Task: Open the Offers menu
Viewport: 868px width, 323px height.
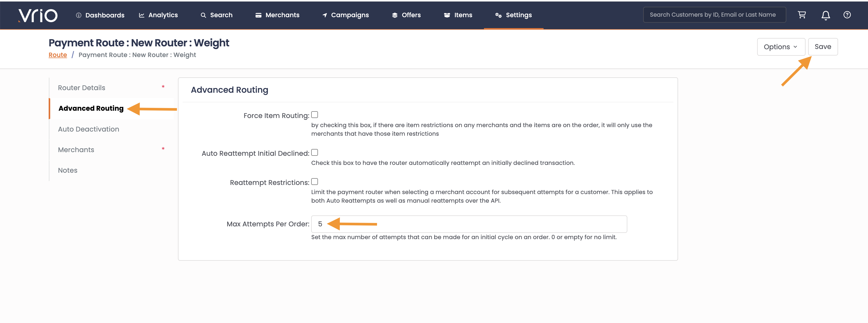Action: (406, 15)
